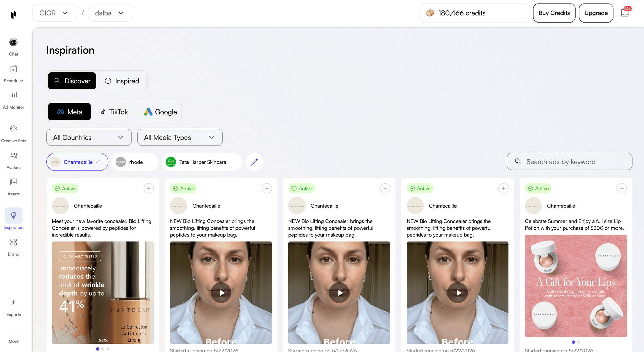Add the Celebrate Summer Lip Potion ad
Image resolution: width=644 pixels, height=352 pixels.
click(622, 188)
